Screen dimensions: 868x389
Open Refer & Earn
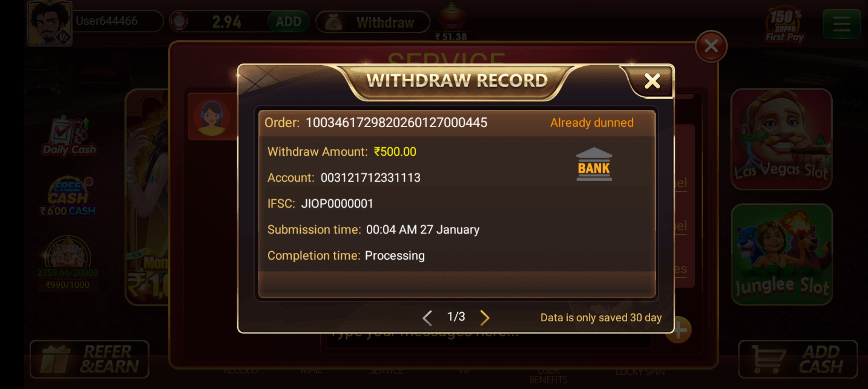tap(89, 359)
